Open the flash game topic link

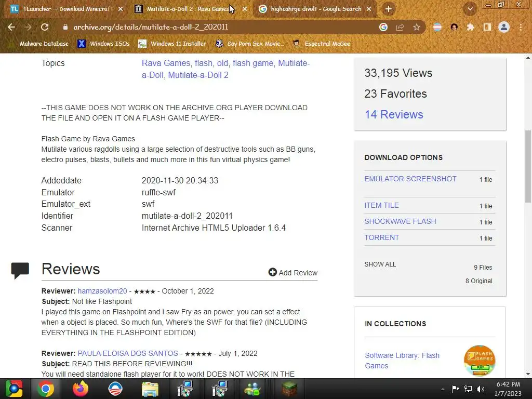253,63
